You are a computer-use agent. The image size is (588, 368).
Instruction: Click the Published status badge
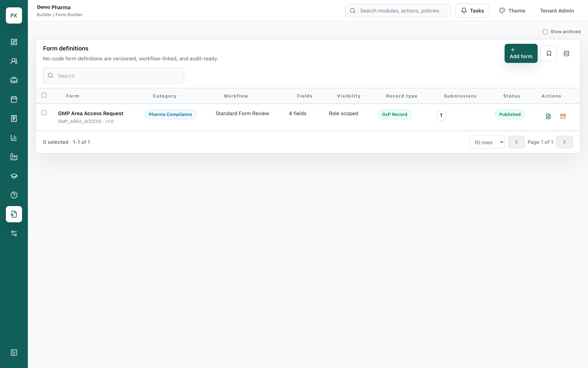[510, 114]
